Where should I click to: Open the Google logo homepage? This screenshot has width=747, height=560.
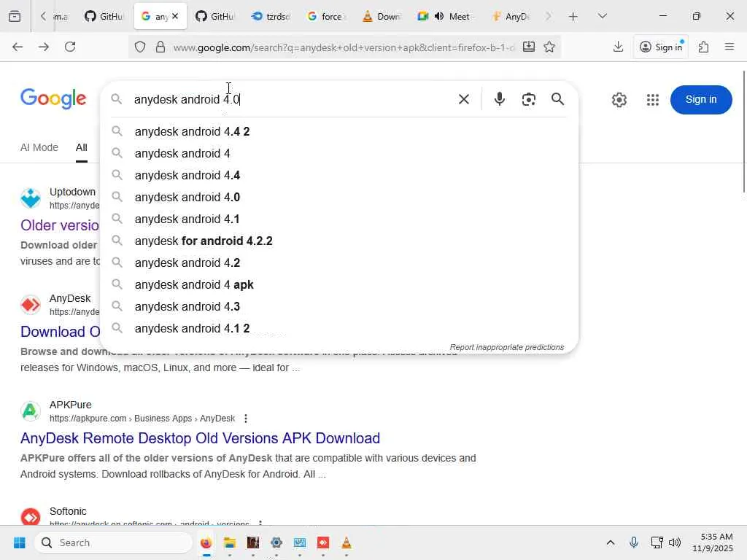pos(53,98)
